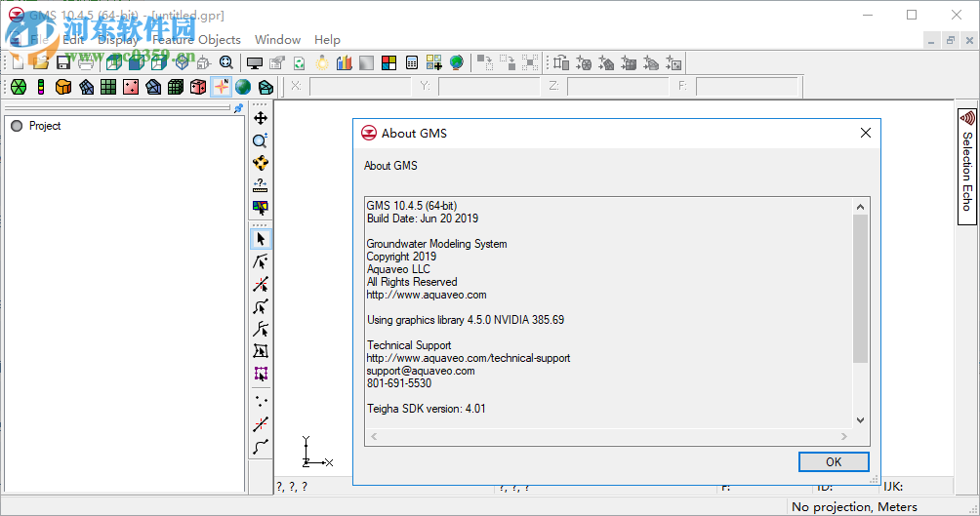The width and height of the screenshot is (980, 516).
Task: Click the calculator icon in the toolbar
Action: coord(412,62)
